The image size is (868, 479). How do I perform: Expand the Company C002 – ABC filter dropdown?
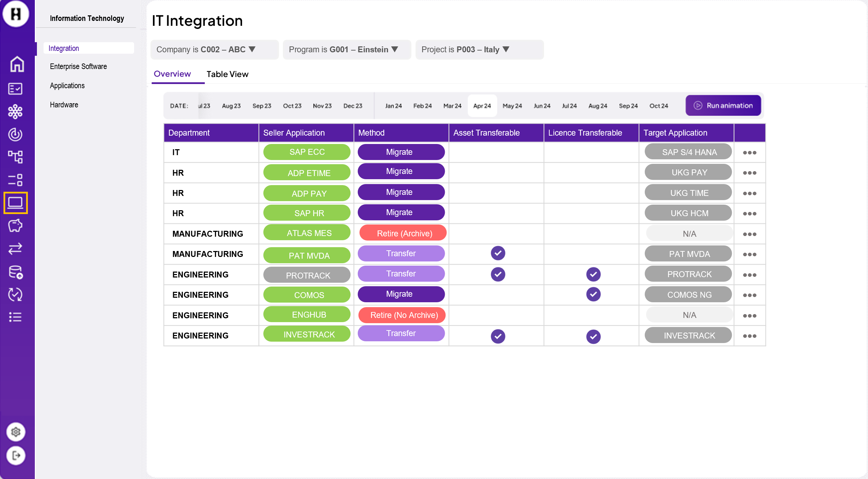coord(214,50)
